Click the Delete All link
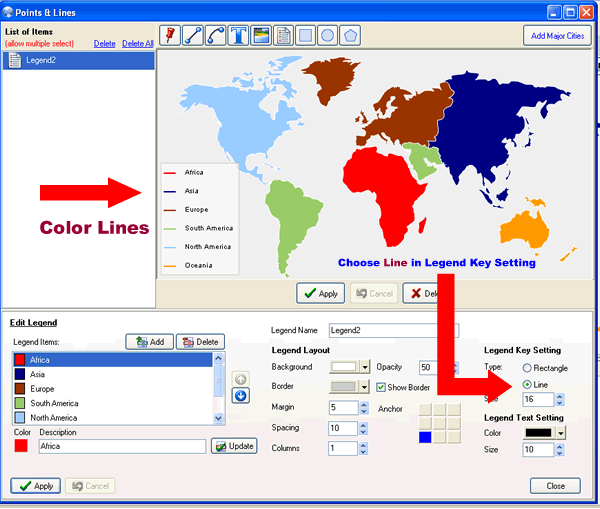Image resolution: width=600 pixels, height=509 pixels. tap(138, 44)
